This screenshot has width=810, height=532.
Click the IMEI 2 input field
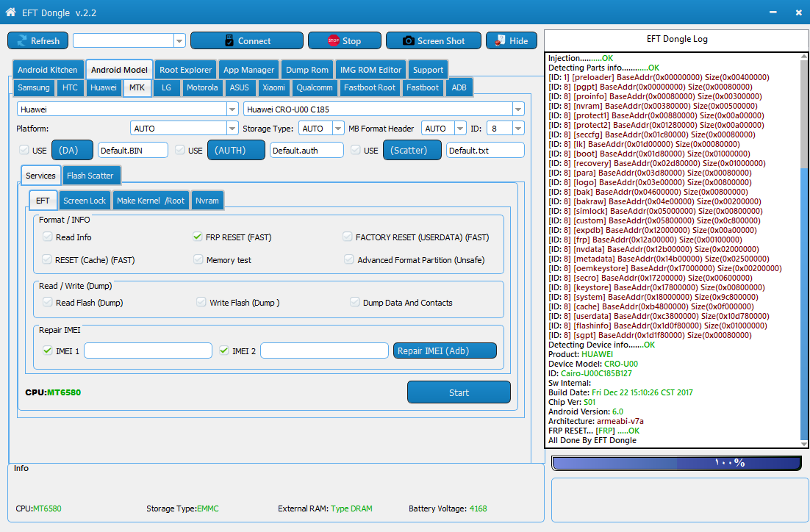pos(324,351)
